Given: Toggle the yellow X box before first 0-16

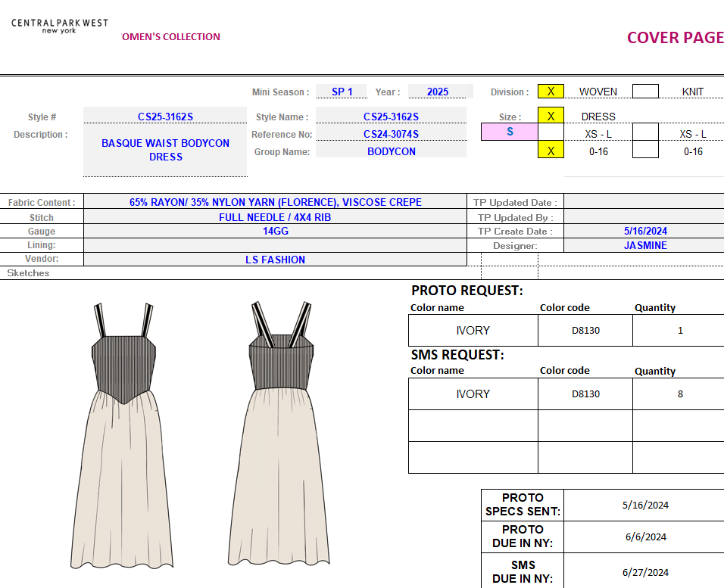Looking at the screenshot, I should (551, 151).
